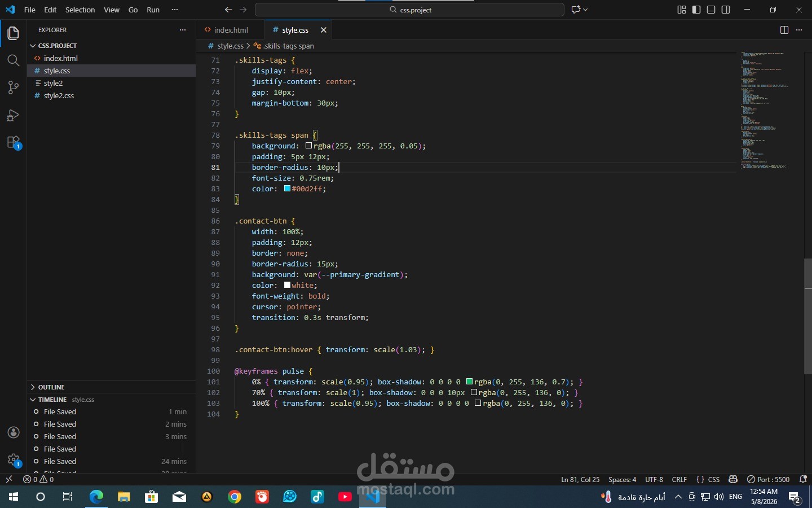The image size is (812, 508).
Task: Click the Split Editor Right icon
Action: point(784,30)
